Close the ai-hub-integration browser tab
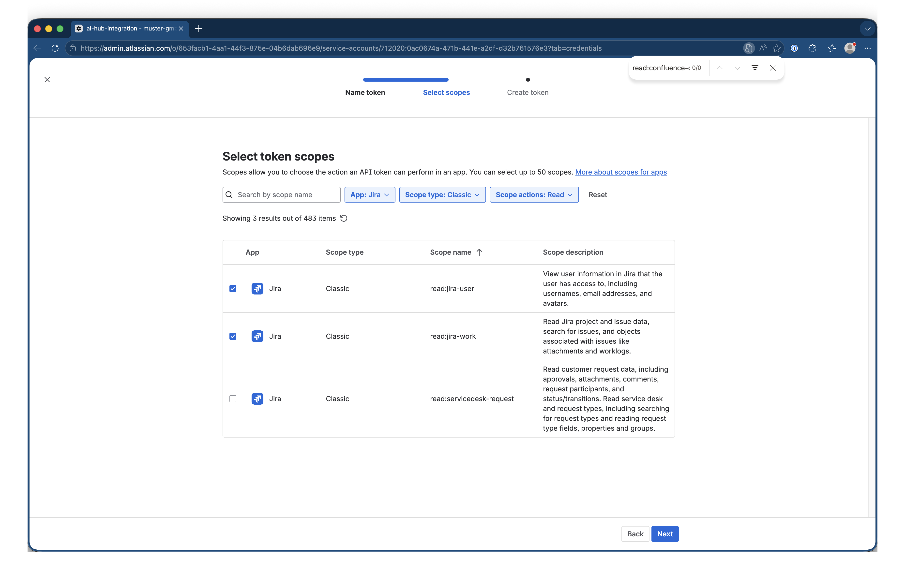905x588 pixels. pos(181,29)
